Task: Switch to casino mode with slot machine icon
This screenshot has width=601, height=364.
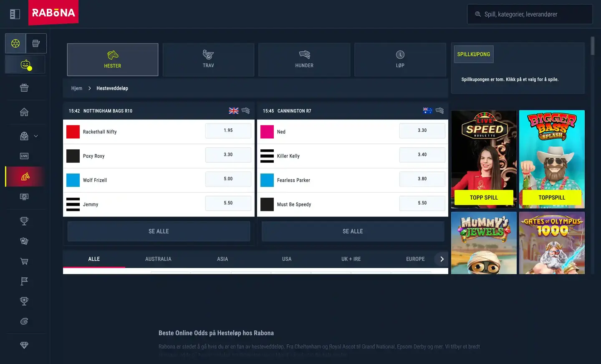Action: [36, 43]
